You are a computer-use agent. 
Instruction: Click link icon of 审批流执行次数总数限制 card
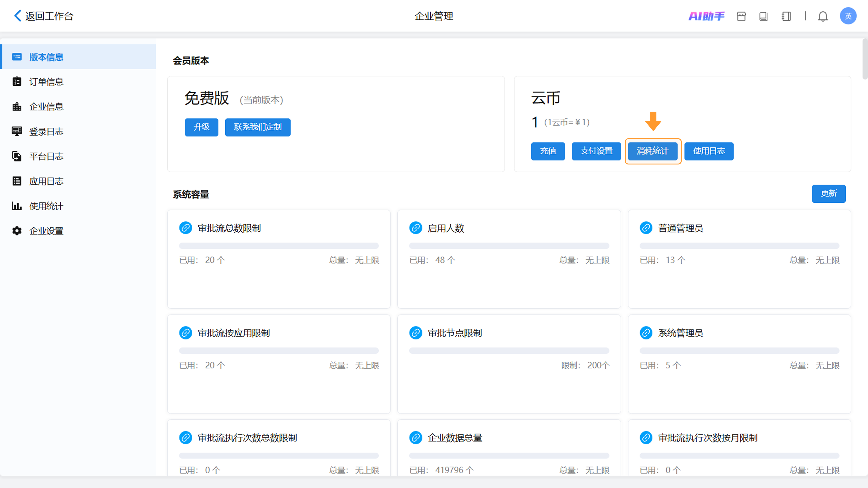pyautogui.click(x=186, y=438)
